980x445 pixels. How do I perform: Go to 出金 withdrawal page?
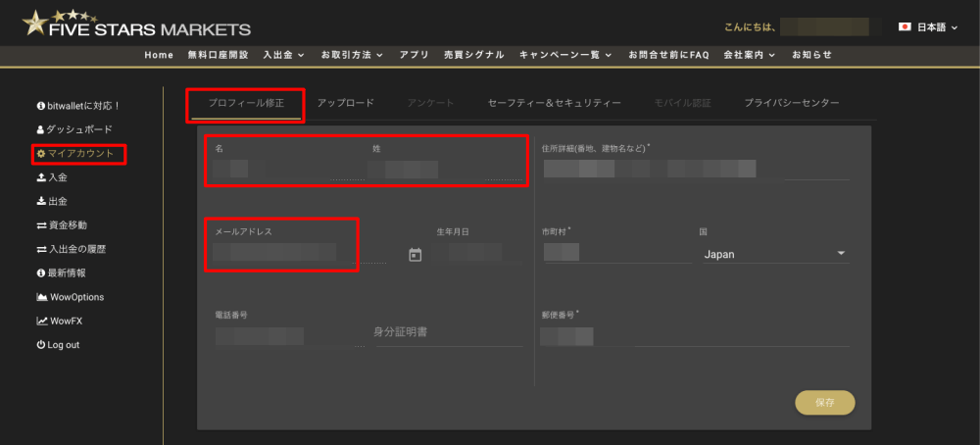pyautogui.click(x=57, y=202)
